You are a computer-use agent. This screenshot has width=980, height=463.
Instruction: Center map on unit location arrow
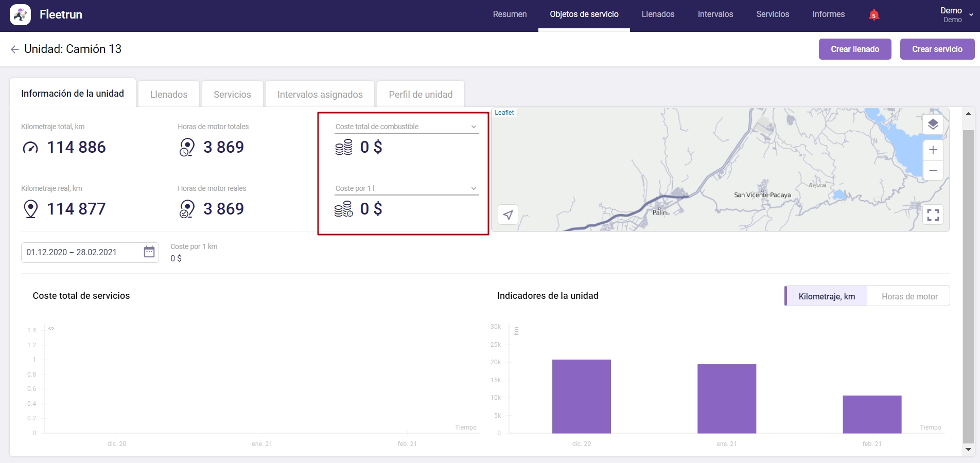[x=508, y=215]
